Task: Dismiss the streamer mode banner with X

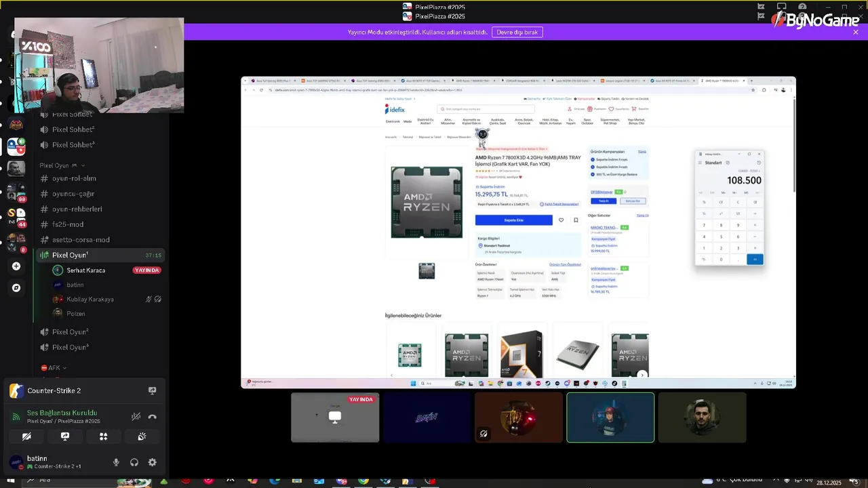Action: 855,32
